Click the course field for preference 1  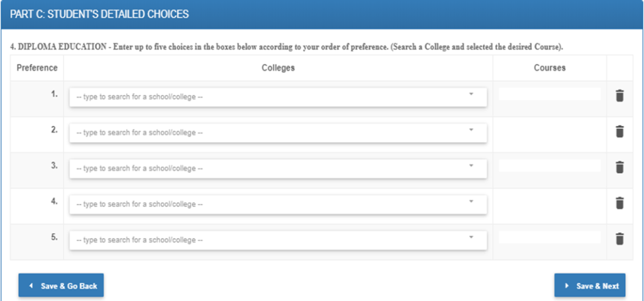[549, 94]
